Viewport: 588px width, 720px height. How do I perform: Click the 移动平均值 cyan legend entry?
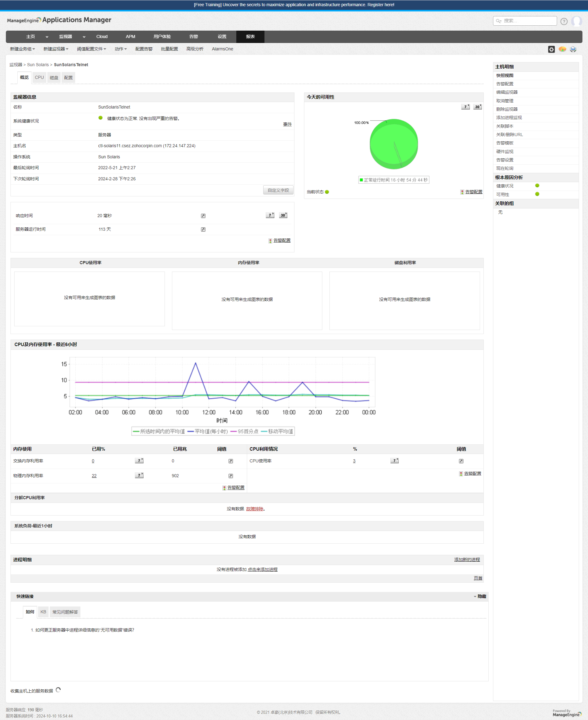coord(277,431)
